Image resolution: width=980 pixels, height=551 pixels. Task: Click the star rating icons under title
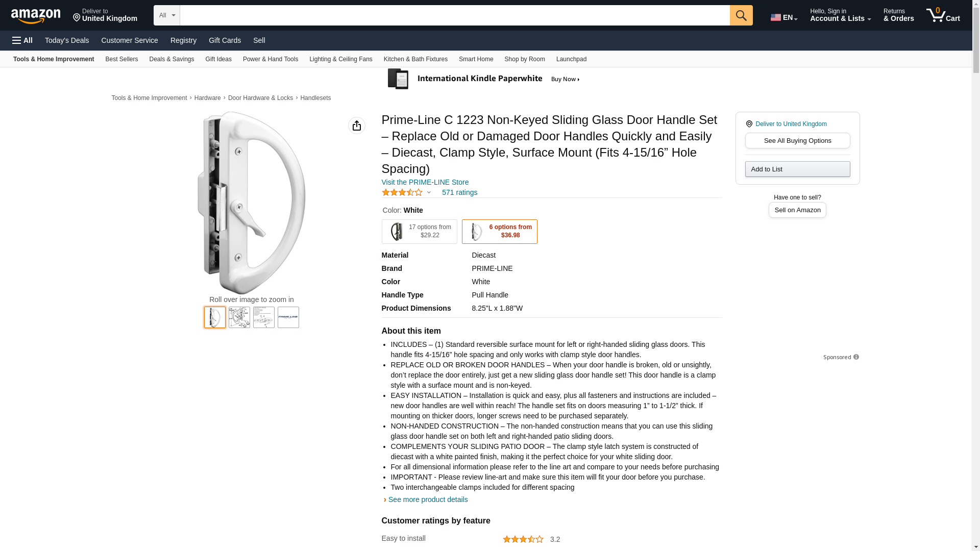tap(402, 192)
